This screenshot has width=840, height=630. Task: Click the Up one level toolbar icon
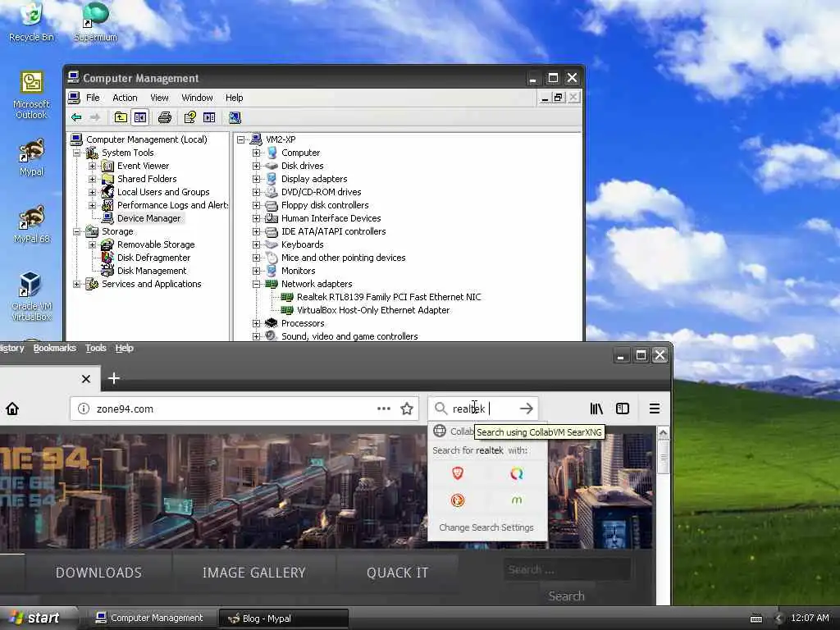121,117
